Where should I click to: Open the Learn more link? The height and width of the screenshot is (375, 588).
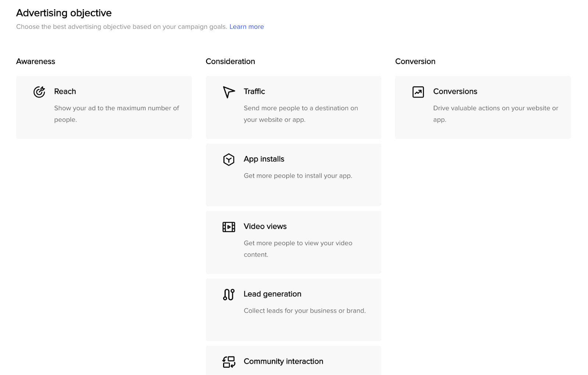(x=247, y=27)
